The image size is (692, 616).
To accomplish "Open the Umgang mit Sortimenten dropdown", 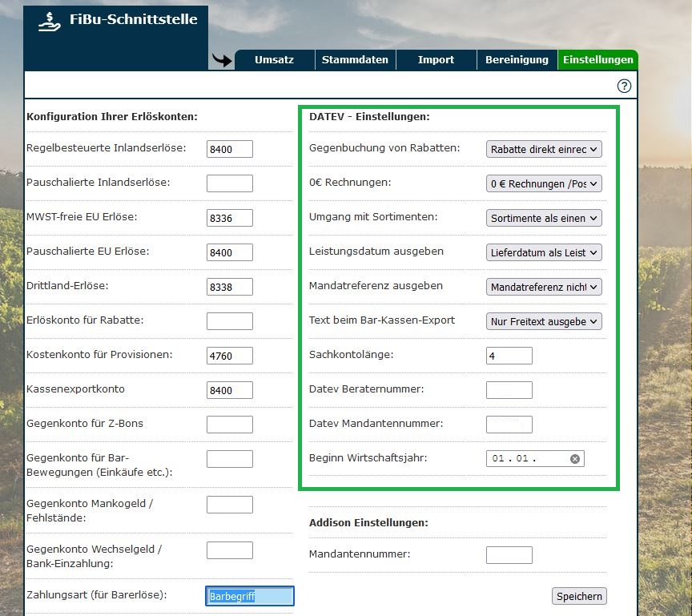I will (x=544, y=218).
